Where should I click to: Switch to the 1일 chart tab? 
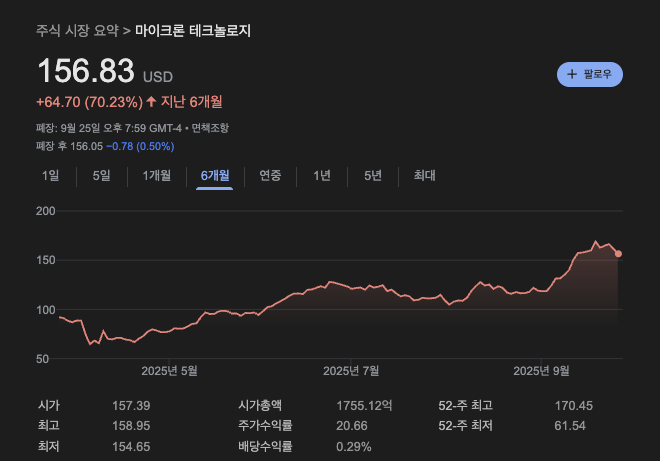coord(51,176)
